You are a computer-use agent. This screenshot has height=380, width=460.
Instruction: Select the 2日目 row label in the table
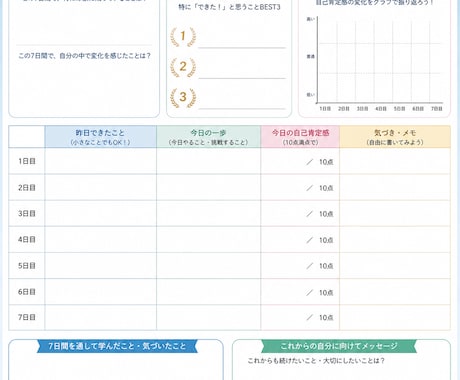coord(27,188)
